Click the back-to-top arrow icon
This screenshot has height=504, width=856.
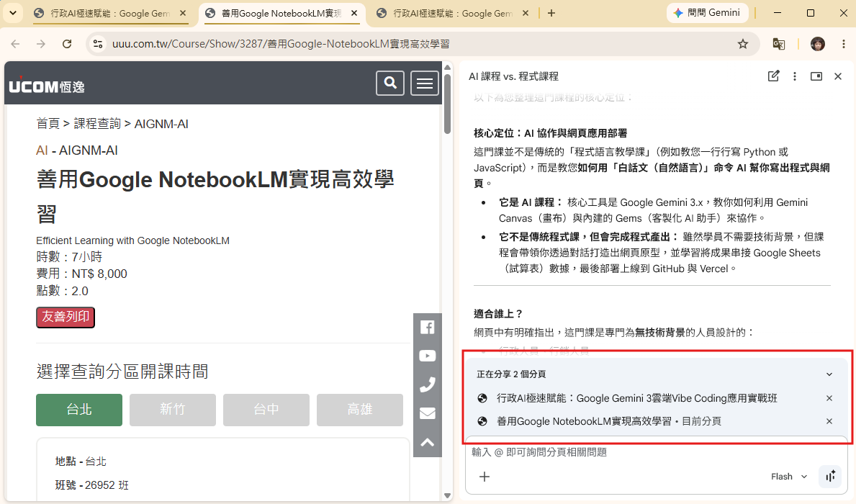428,442
